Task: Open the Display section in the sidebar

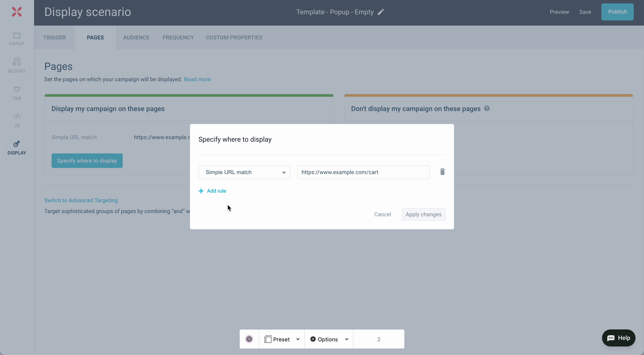Action: [17, 148]
